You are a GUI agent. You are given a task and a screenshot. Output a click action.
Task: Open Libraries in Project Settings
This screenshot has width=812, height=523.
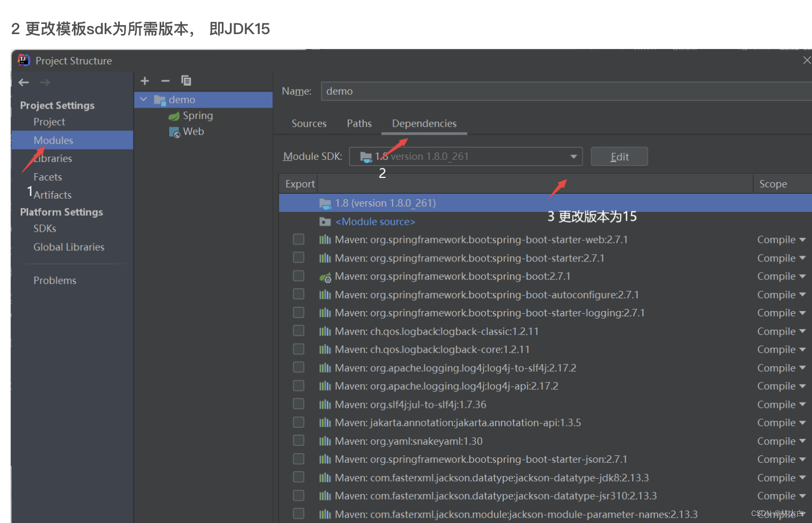pyautogui.click(x=53, y=159)
